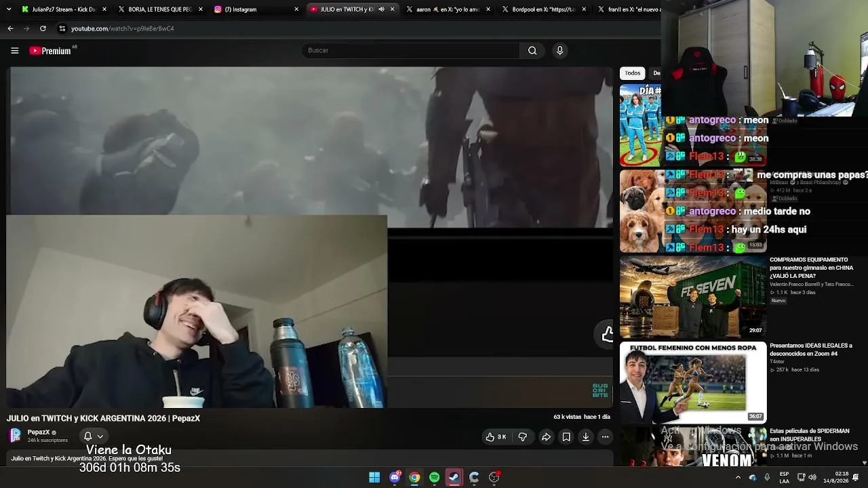This screenshot has width=868, height=488.
Task: Like the video with thumbs-up button
Action: pyautogui.click(x=496, y=437)
